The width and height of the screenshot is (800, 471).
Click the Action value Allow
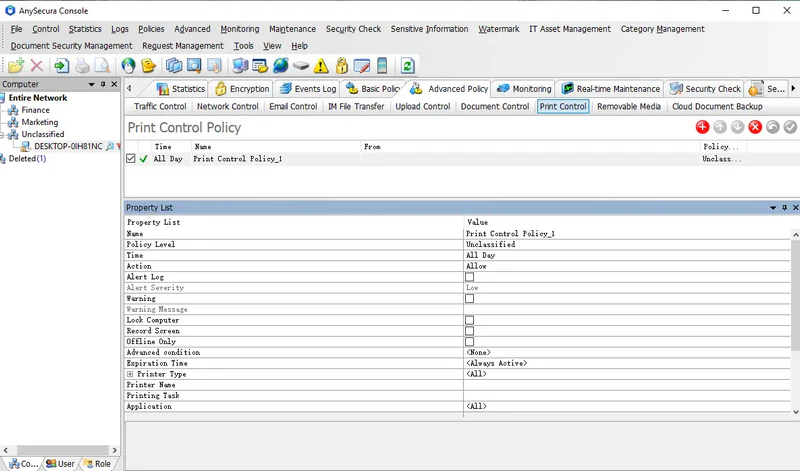(476, 266)
